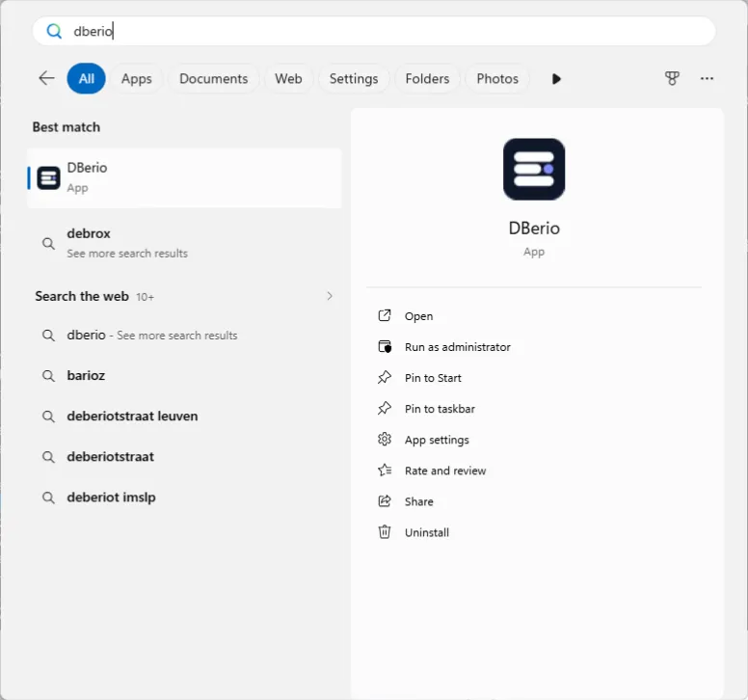Click the magnifier icon beside the dberio web result
This screenshot has width=748, height=700.
point(48,335)
